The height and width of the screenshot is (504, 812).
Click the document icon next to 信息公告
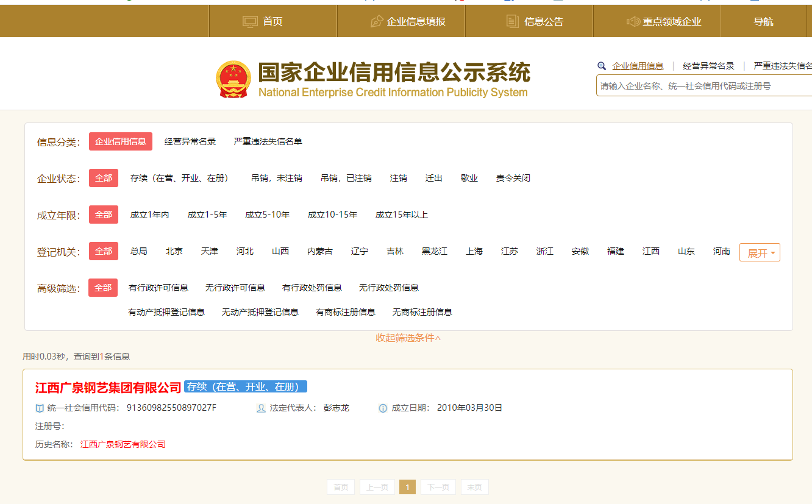(x=513, y=21)
